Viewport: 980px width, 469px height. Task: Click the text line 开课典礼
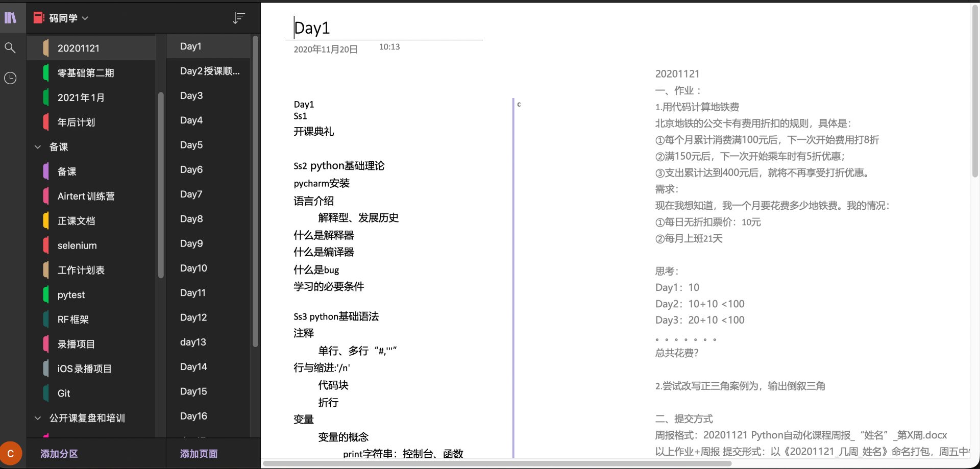click(x=313, y=132)
